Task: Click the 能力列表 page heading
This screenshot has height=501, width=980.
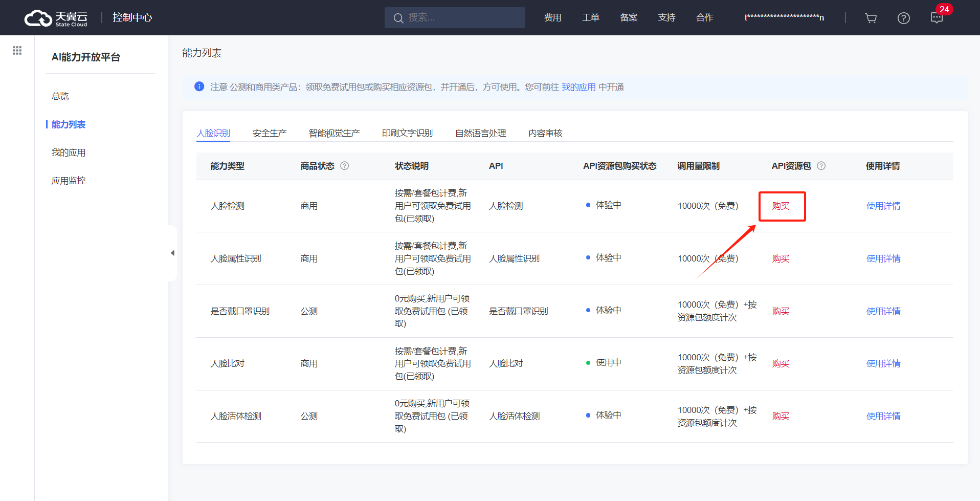Action: point(202,53)
